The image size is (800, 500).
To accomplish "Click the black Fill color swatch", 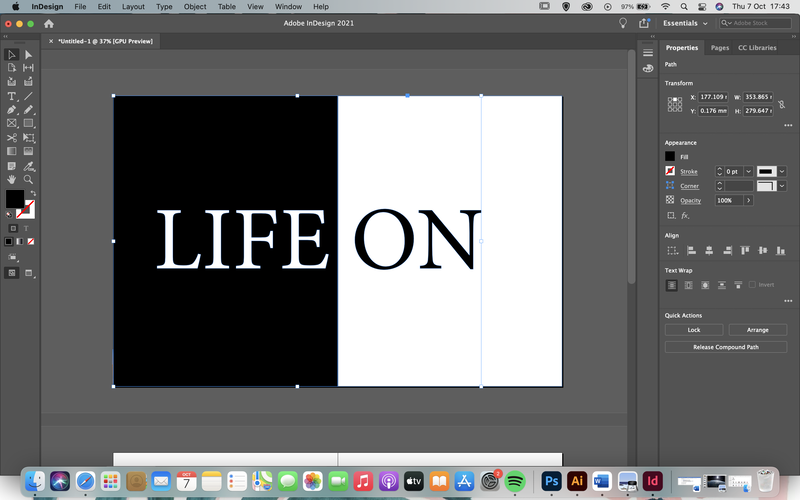I will pos(670,157).
